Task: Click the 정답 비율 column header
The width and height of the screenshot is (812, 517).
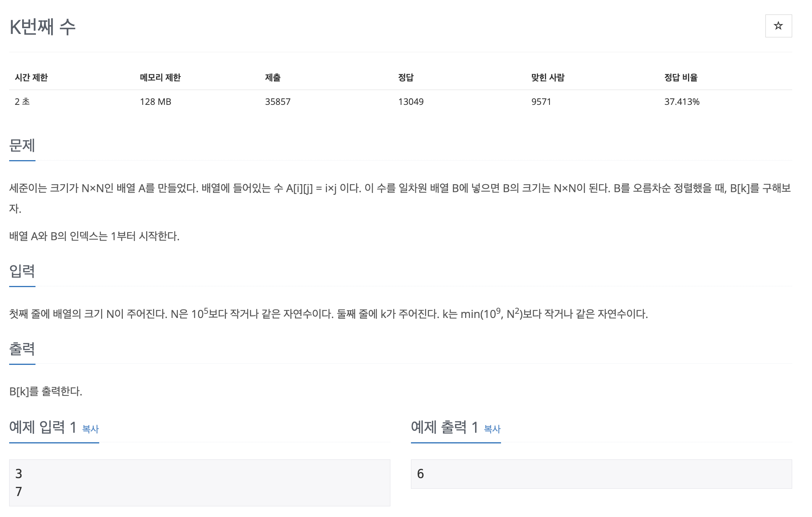Action: point(681,77)
